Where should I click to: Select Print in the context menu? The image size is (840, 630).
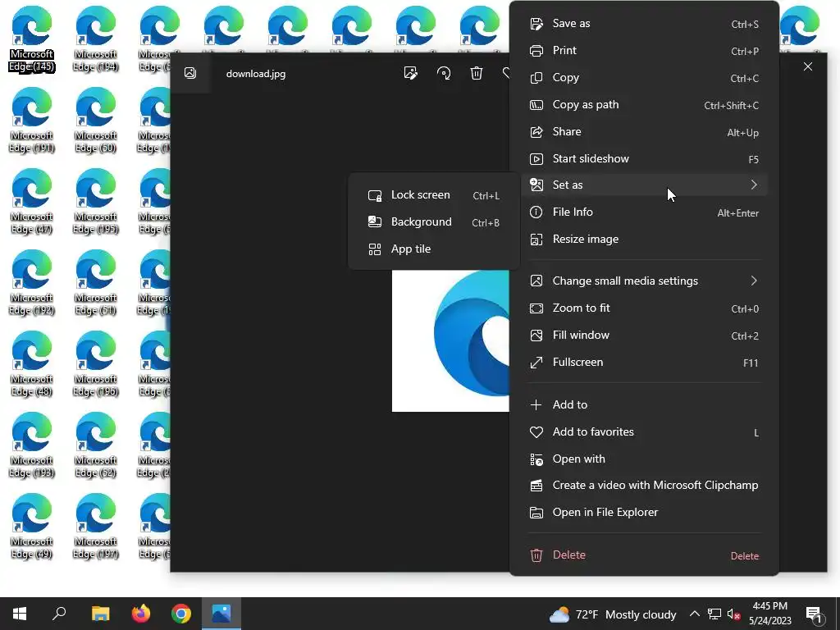coord(644,50)
